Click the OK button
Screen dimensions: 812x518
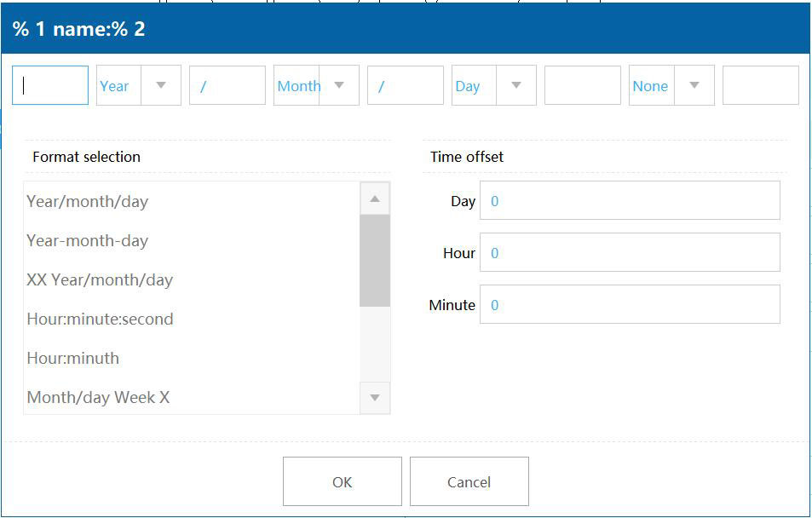(x=343, y=481)
